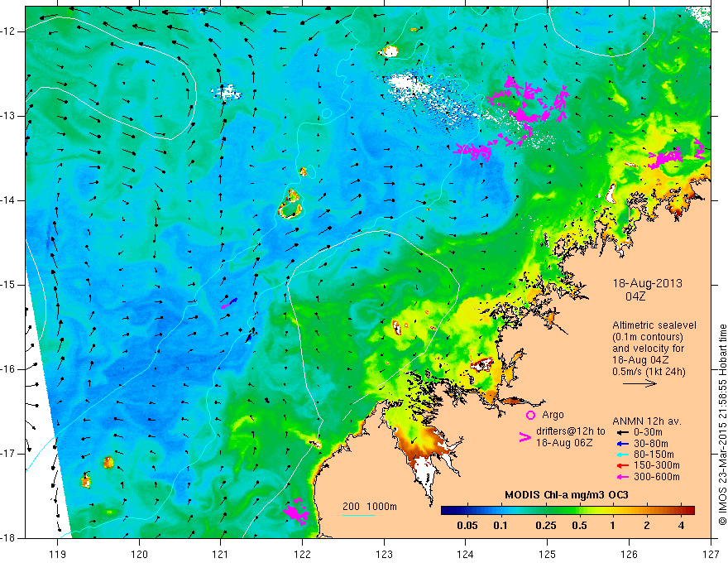Image resolution: width=728 pixels, height=563 pixels.
Task: Click the 'drifters@12h to' legend text
Action: [571, 431]
